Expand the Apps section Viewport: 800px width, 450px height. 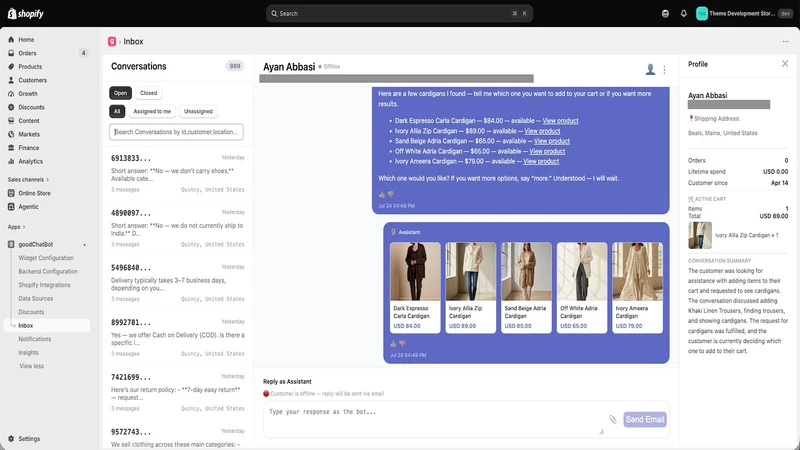[x=16, y=227]
